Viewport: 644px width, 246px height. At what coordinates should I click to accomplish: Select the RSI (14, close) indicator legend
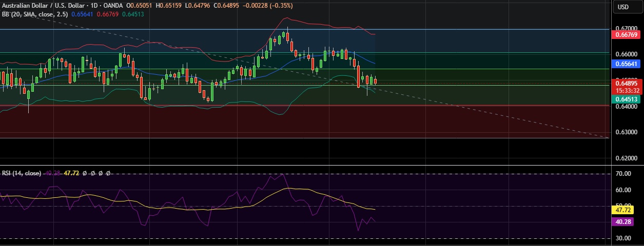[x=22, y=173]
